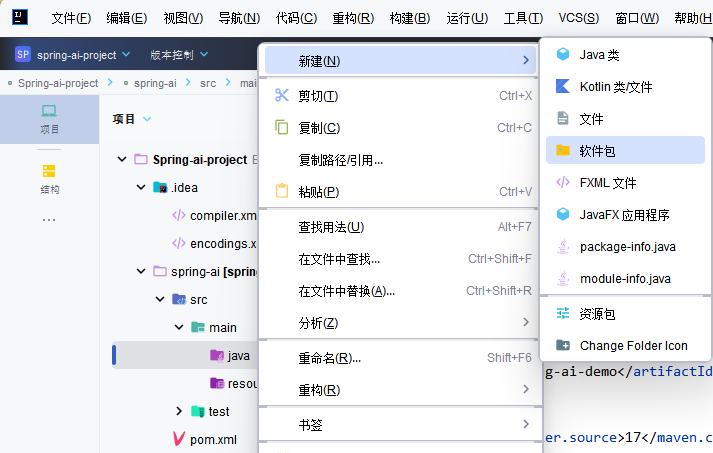The width and height of the screenshot is (713, 453).
Task: Open the 视图(V) menu
Action: 183,18
